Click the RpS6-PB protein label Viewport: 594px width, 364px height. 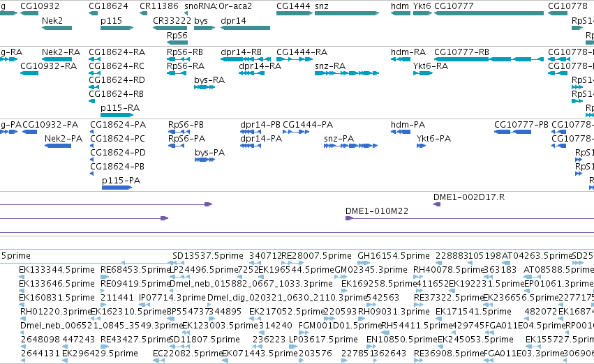point(186,125)
